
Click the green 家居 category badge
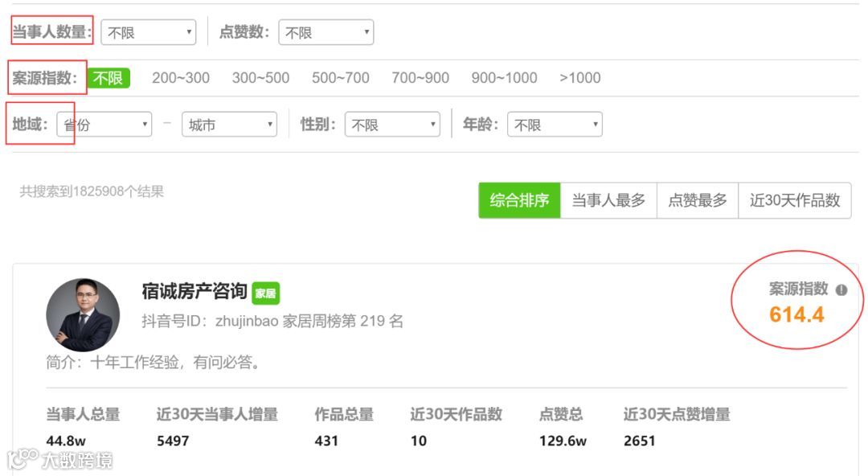click(x=266, y=293)
